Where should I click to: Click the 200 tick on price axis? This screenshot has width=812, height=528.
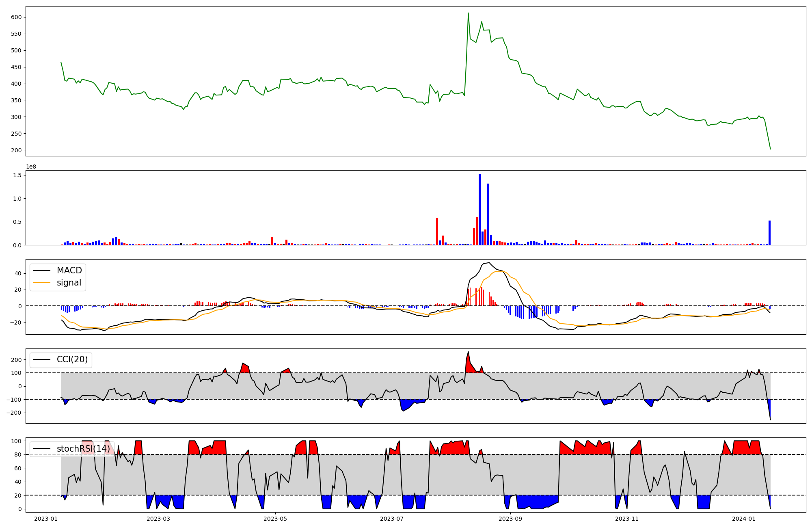tap(17, 150)
